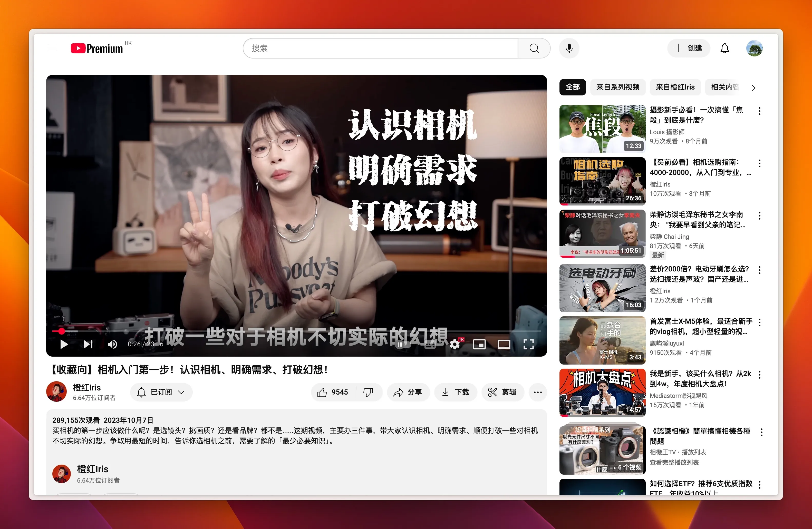Click the 创建 create button
Viewport: 812px width, 529px height.
689,48
